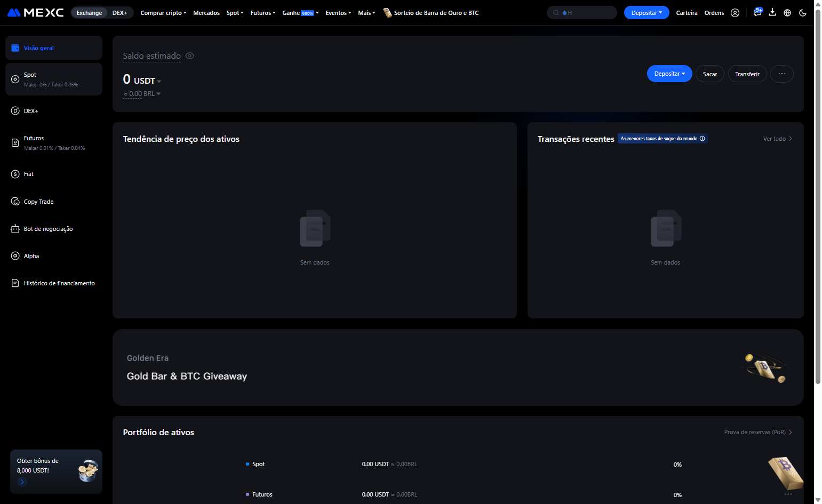Expand Futuros menu in top navigation
This screenshot has height=504, width=822.
point(263,13)
